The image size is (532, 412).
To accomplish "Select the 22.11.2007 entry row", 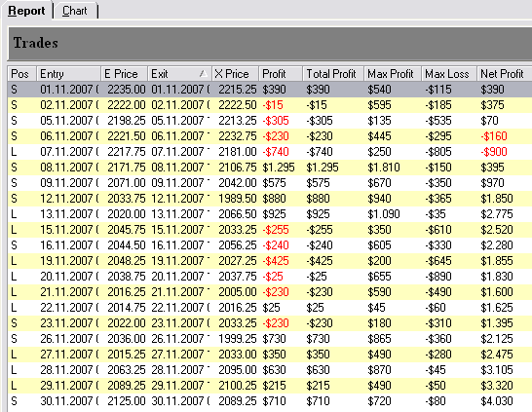I will pos(270,308).
